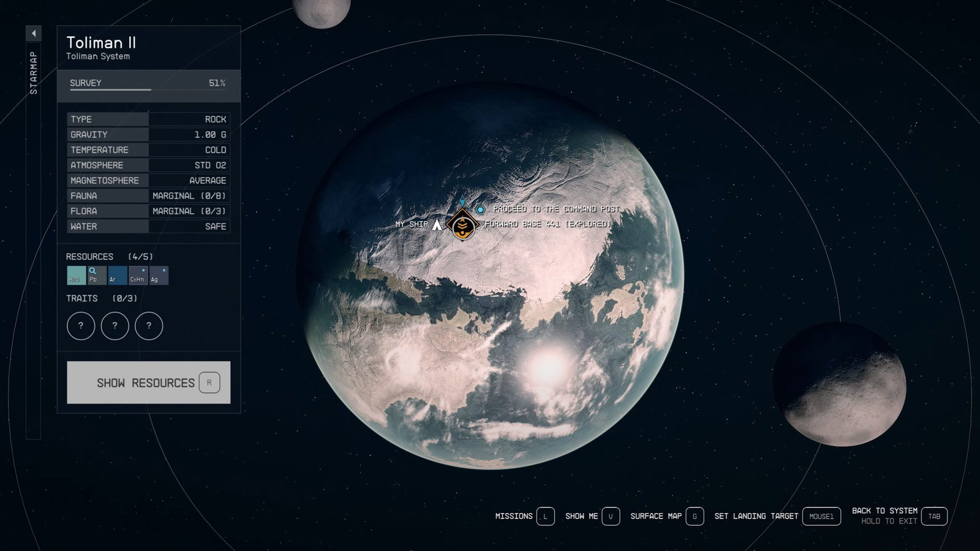This screenshot has height=551, width=980.
Task: Click the FAUNA Marginal (0/8) row
Action: pyautogui.click(x=149, y=196)
